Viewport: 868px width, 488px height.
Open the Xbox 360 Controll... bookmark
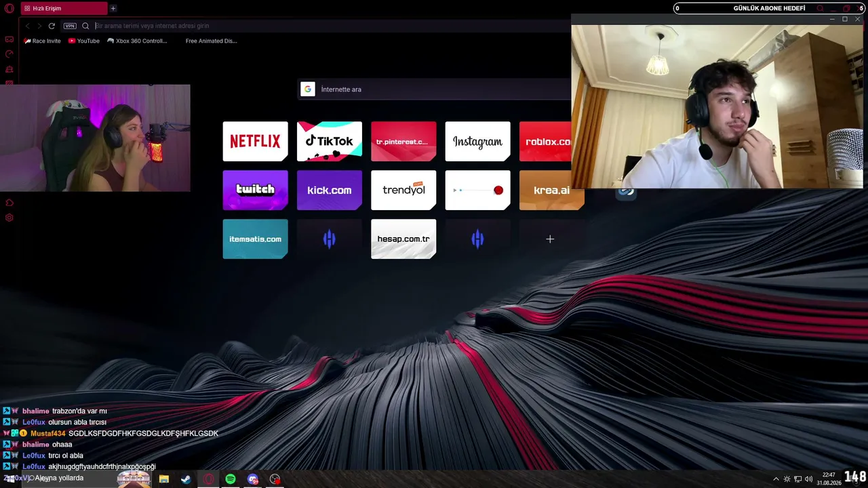[x=137, y=41]
